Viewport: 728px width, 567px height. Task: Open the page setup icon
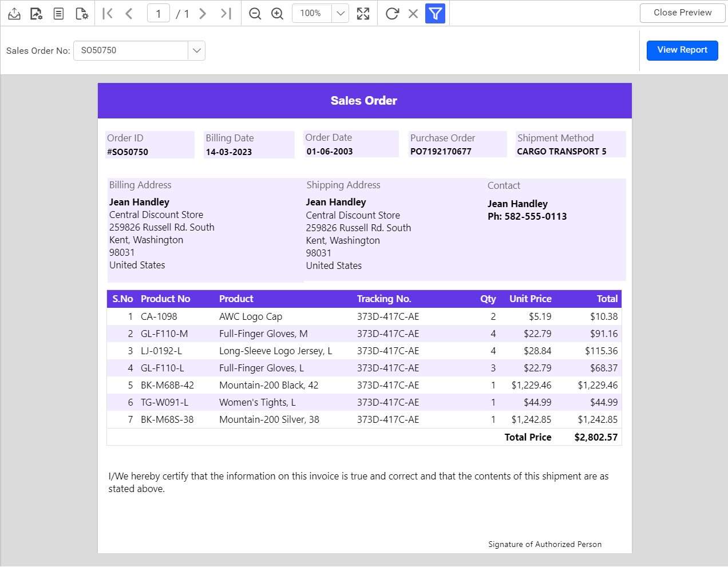tap(82, 13)
